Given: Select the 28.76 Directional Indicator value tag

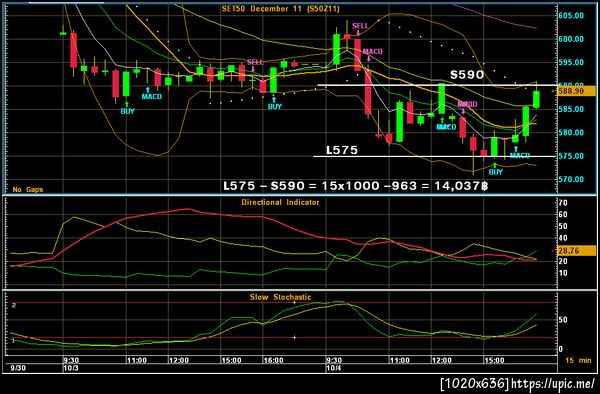Looking at the screenshot, I should [577, 251].
